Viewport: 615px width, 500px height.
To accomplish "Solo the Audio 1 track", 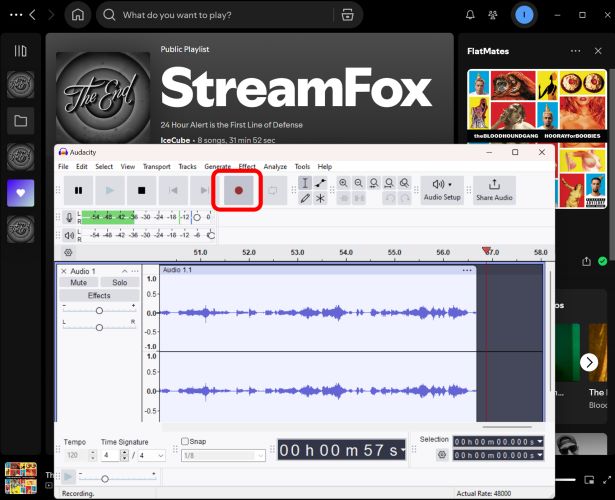I will click(x=120, y=282).
